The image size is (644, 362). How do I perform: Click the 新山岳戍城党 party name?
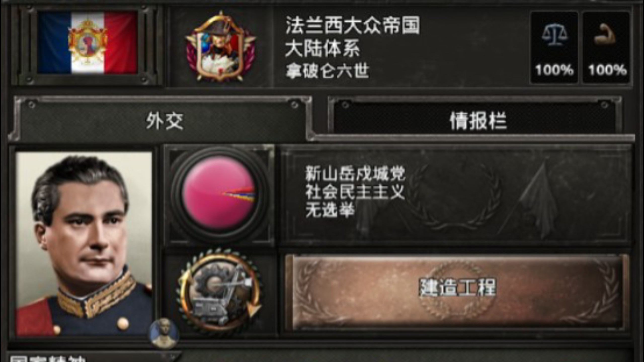pyautogui.click(x=355, y=173)
